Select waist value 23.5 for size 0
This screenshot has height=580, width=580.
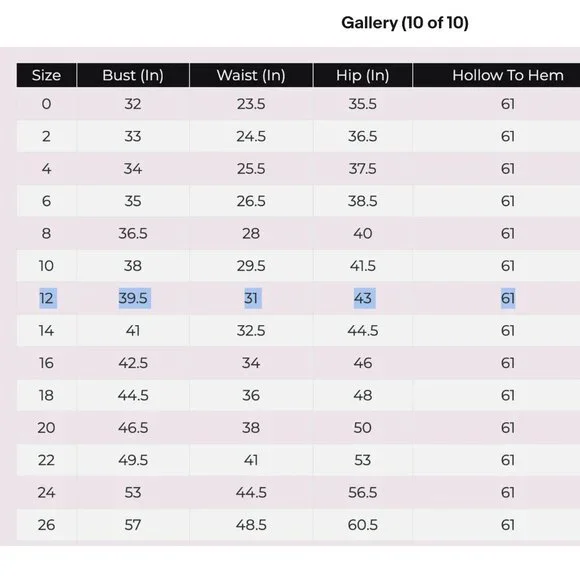coord(251,104)
